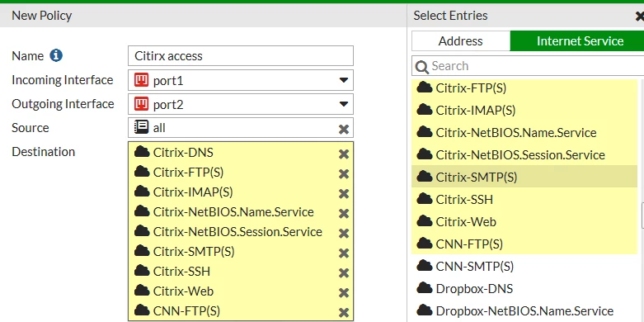Click cloud icon beside Dropbox-NetBIOS.Name.Service entry
Screen dimensions: 644x322
pyautogui.click(x=425, y=310)
